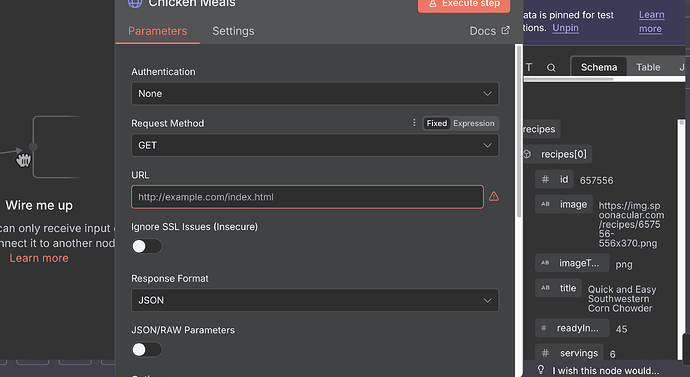The image size is (690, 377).
Task: Click the id field pill
Action: tap(554, 179)
